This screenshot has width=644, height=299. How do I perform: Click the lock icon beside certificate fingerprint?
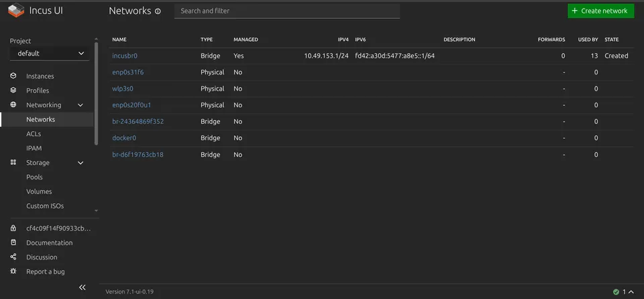[x=13, y=229]
